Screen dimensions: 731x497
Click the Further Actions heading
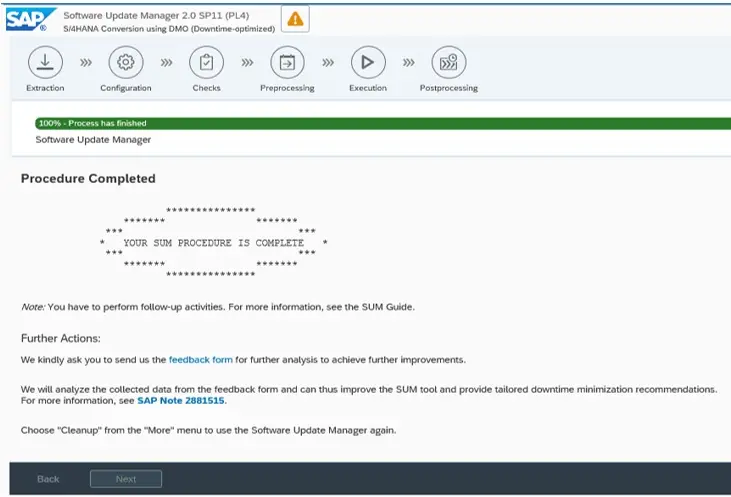pyautogui.click(x=61, y=338)
